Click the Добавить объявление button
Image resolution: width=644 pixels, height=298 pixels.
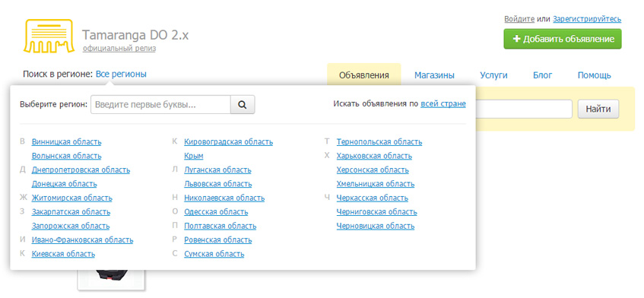pyautogui.click(x=563, y=39)
